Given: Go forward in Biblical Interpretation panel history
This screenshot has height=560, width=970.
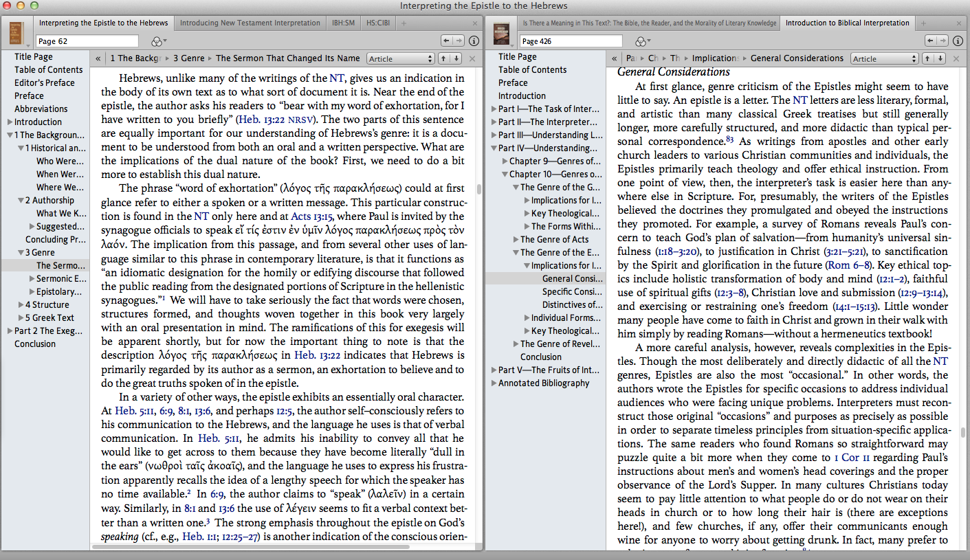Looking at the screenshot, I should coord(943,41).
